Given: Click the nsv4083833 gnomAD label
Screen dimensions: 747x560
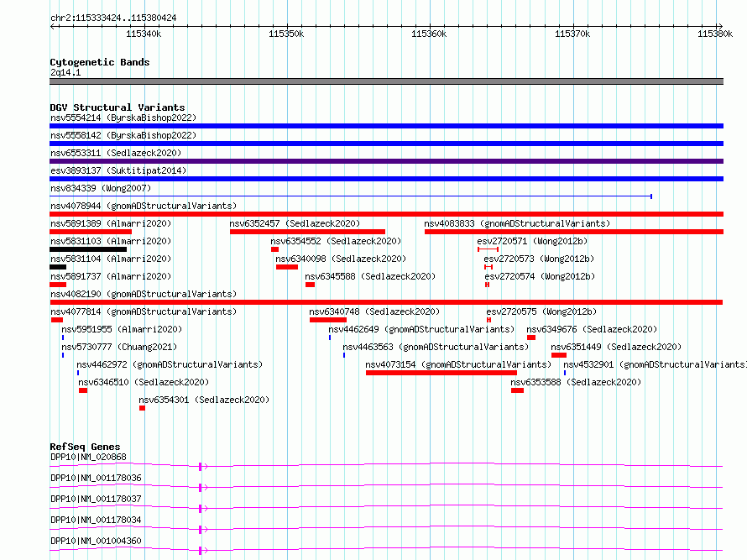Looking at the screenshot, I should point(517,223).
